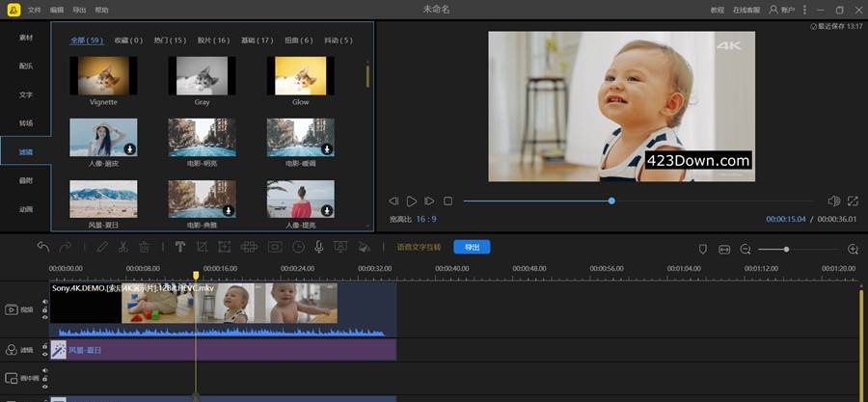Click the blue 导出 export button
The image size is (868, 402).
click(x=472, y=247)
